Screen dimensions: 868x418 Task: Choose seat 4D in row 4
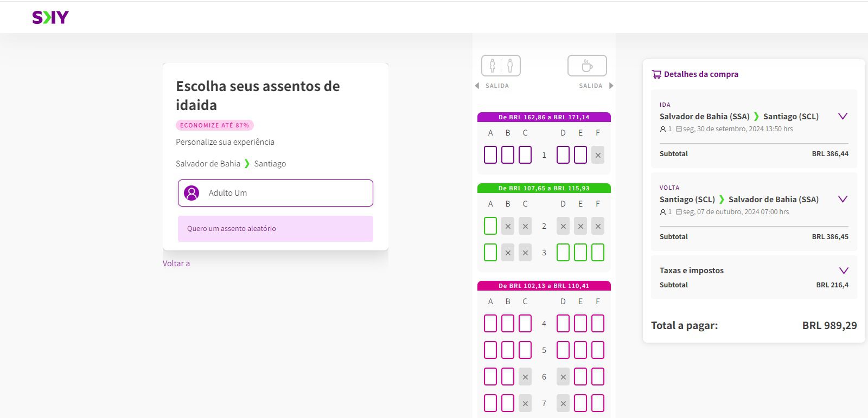pos(563,324)
